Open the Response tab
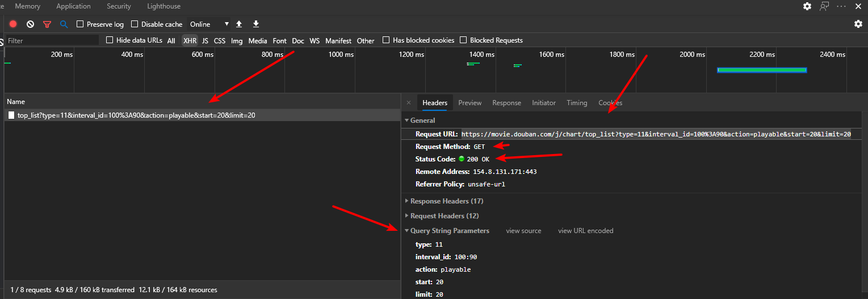 click(507, 103)
